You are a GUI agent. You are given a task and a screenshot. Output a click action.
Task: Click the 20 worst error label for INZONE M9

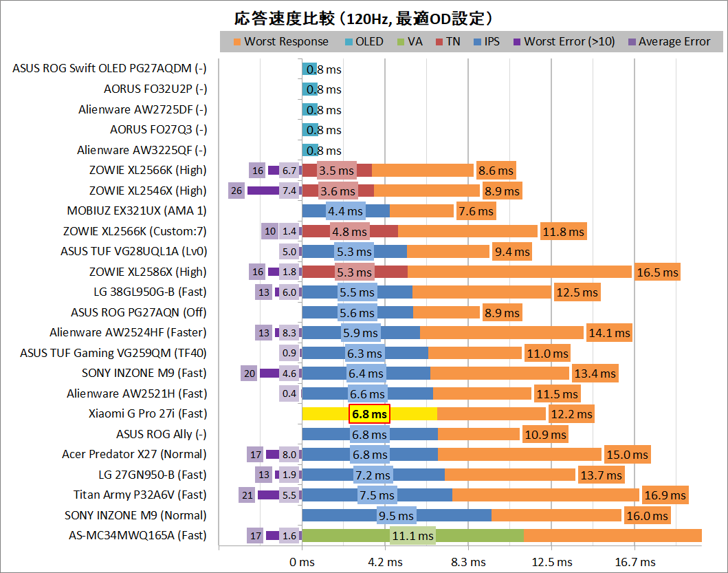pyautogui.click(x=250, y=374)
